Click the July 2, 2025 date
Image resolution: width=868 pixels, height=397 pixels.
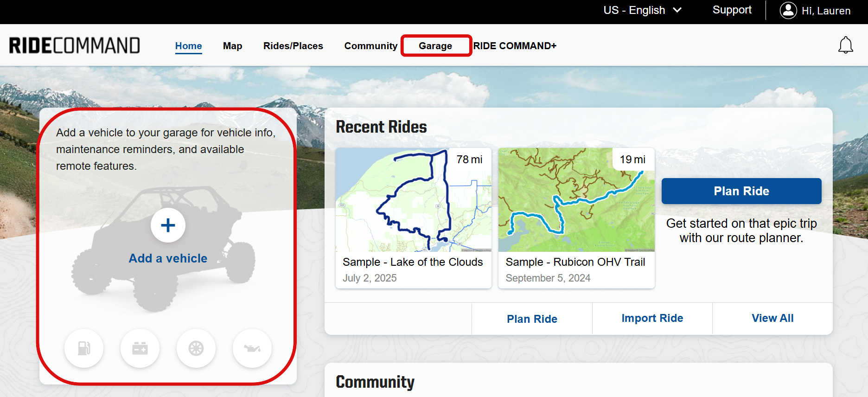370,278
